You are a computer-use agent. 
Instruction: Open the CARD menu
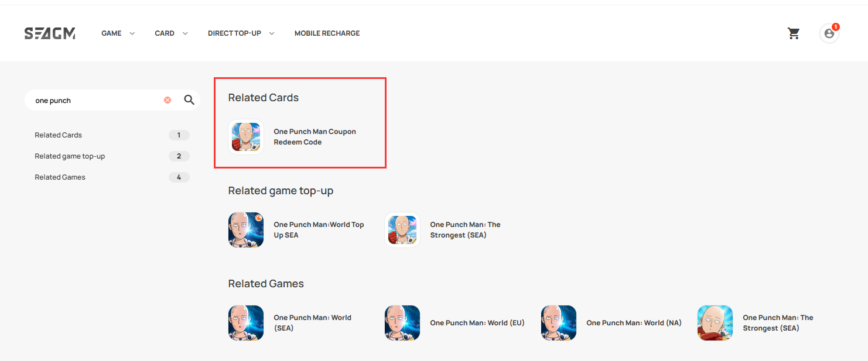tap(165, 33)
